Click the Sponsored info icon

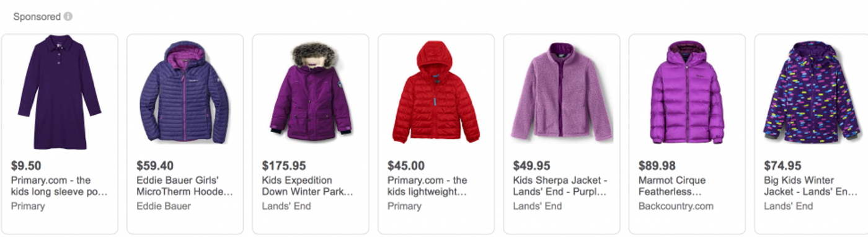click(68, 17)
